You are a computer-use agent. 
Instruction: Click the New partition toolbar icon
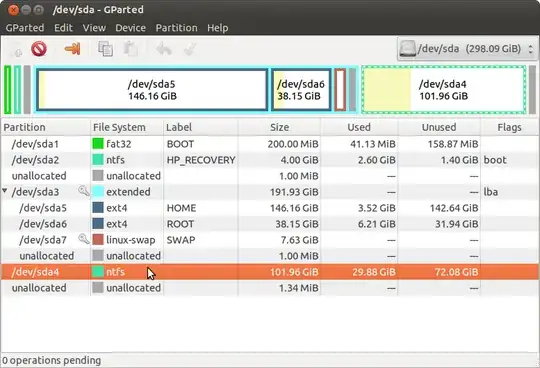point(18,51)
